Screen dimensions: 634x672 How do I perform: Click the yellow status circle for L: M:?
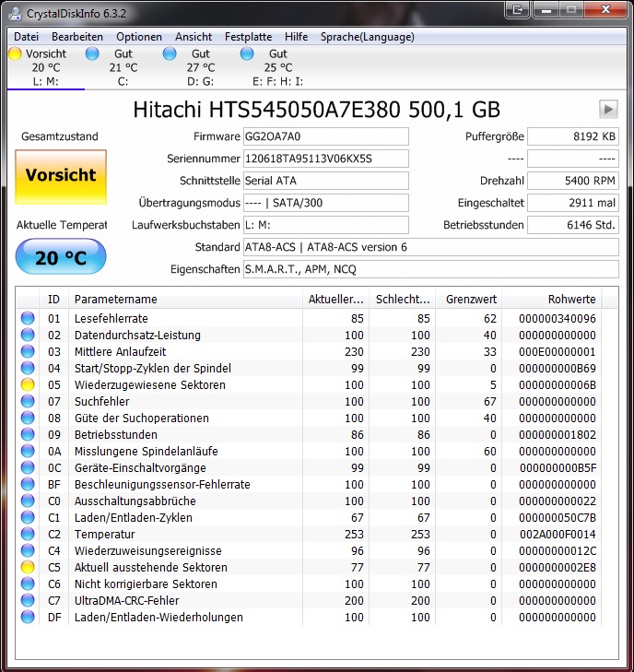tap(15, 53)
